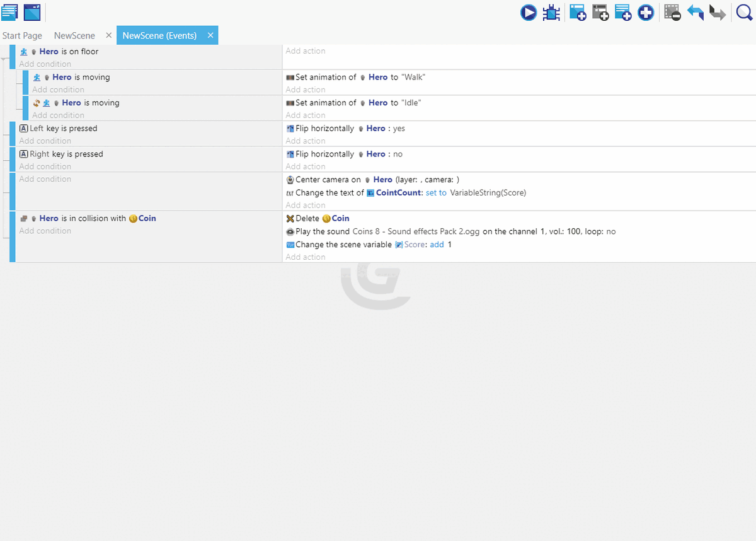Screen dimensions: 756x541
Task: Open the project manager panel icon
Action: pos(9,12)
